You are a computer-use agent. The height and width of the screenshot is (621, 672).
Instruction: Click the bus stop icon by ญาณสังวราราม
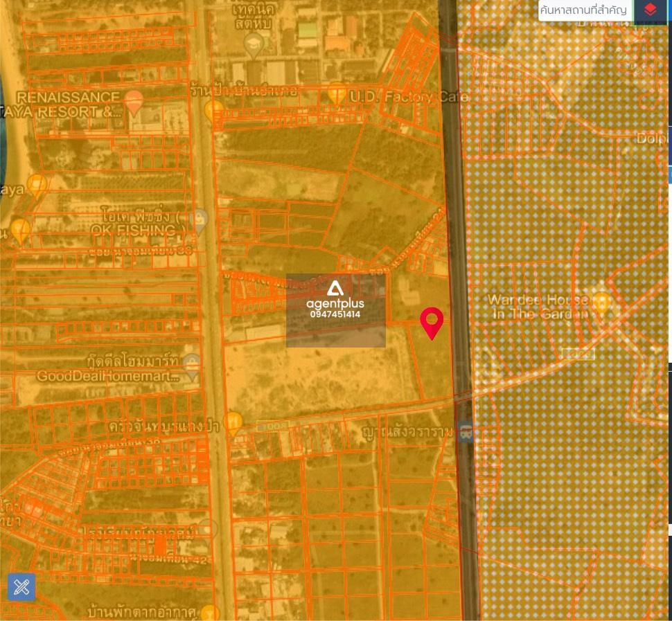466,431
